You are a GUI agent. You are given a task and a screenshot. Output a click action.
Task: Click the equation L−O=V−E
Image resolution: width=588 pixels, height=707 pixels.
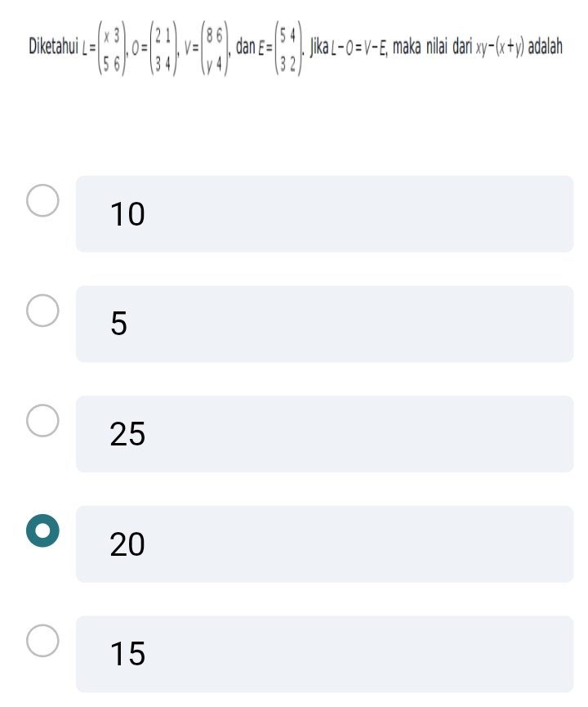coord(359,47)
